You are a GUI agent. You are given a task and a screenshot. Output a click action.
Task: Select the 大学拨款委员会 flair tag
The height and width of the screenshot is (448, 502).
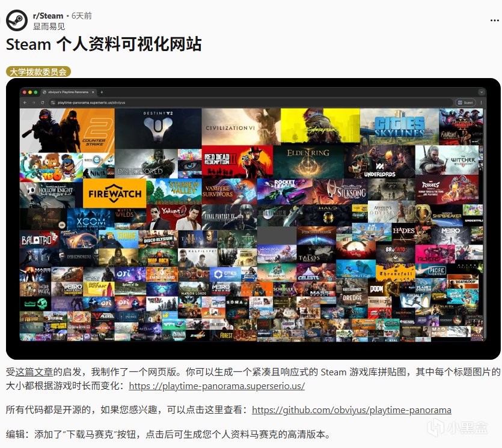[38, 71]
